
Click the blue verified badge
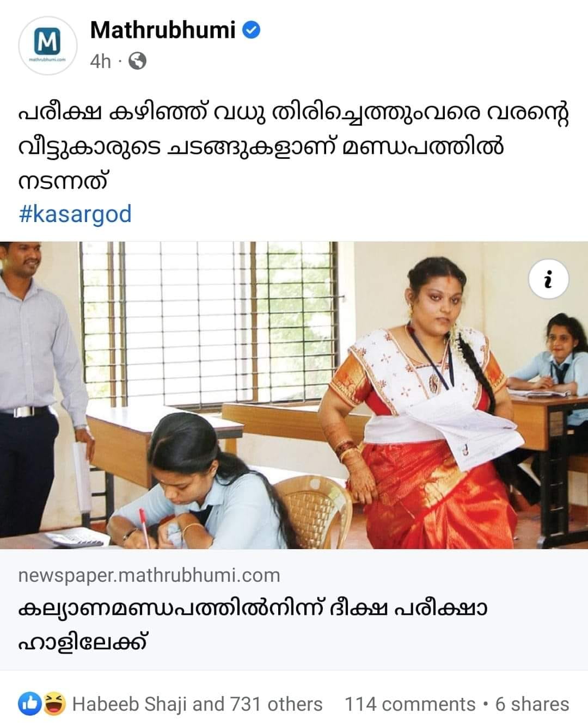coord(250,30)
